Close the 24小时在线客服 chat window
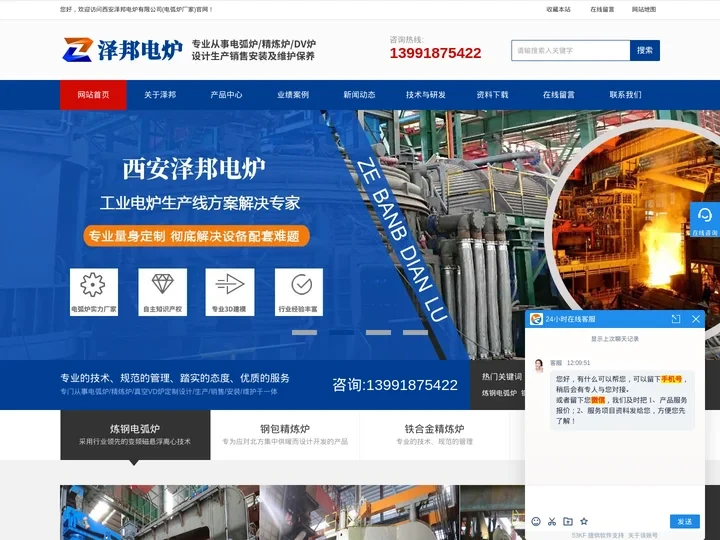The width and height of the screenshot is (720, 540). (x=696, y=319)
